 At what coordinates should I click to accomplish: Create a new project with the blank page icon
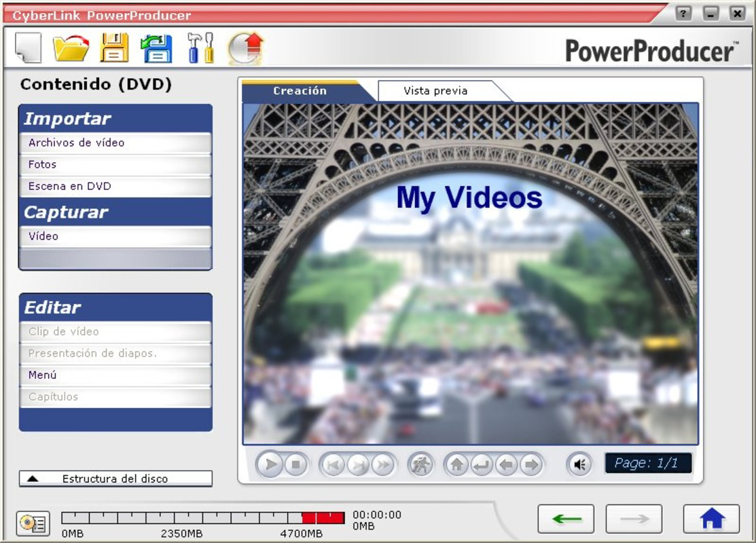[x=29, y=48]
